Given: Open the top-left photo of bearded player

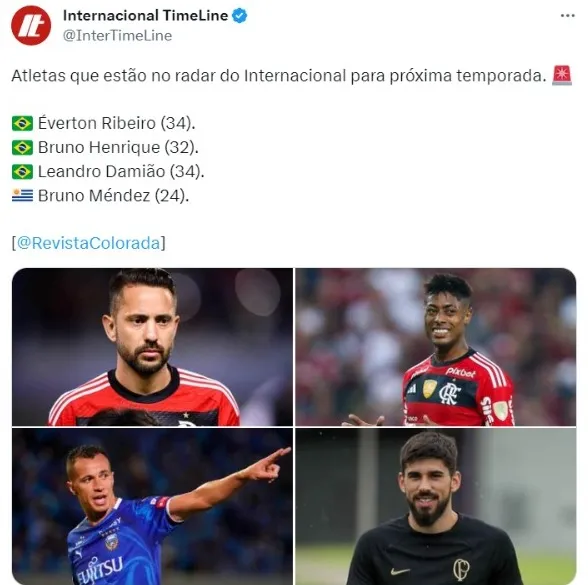Looking at the screenshot, I should tap(152, 347).
